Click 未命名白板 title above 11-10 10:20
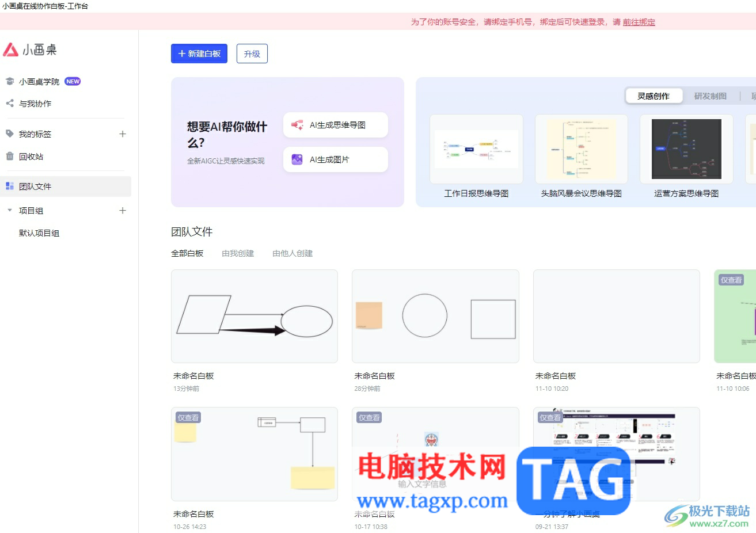The image size is (756, 533). [x=556, y=376]
